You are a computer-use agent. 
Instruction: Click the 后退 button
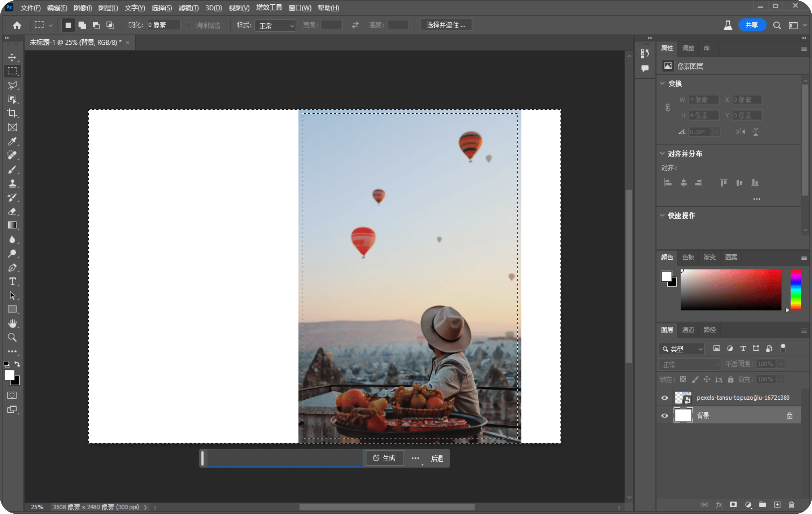(x=437, y=458)
